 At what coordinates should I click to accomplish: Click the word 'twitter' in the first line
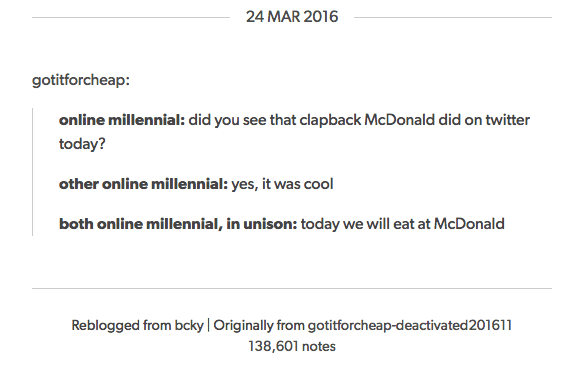[507, 120]
